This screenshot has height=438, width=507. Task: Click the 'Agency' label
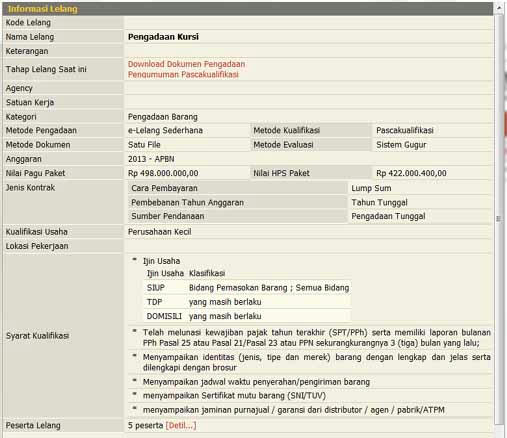19,88
